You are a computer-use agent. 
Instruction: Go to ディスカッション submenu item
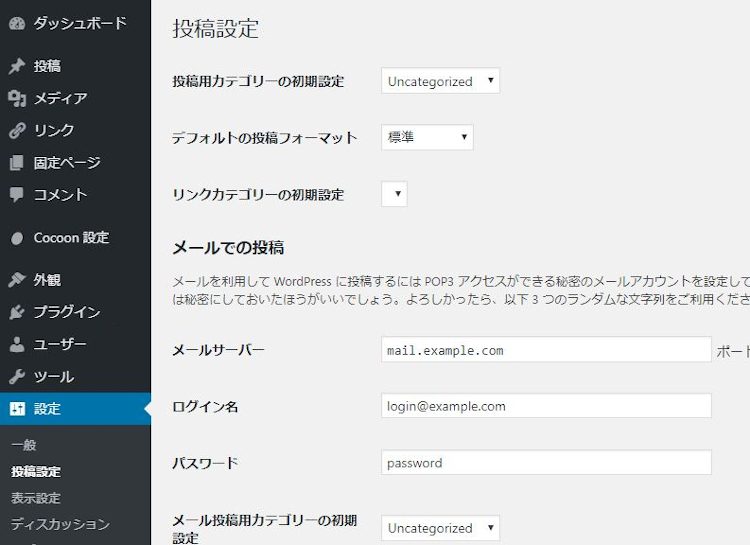coord(60,524)
